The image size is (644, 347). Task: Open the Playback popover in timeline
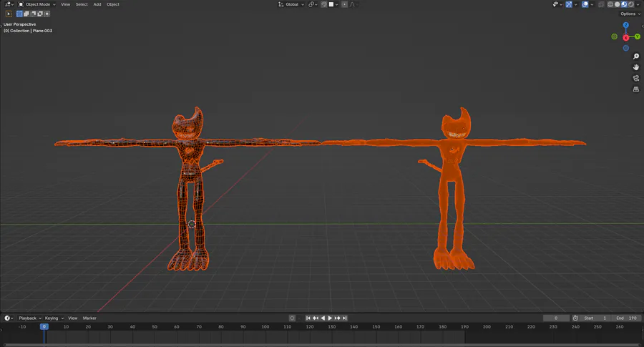(30, 318)
